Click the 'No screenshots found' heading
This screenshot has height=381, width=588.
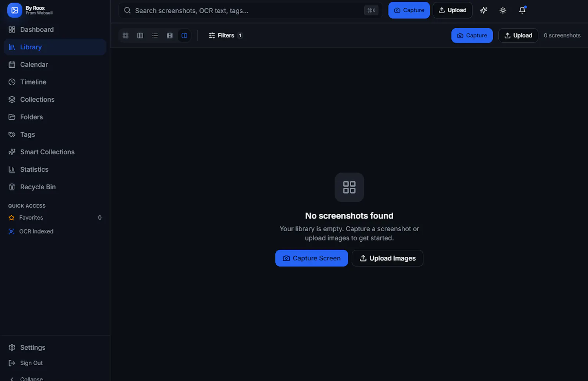tap(349, 216)
